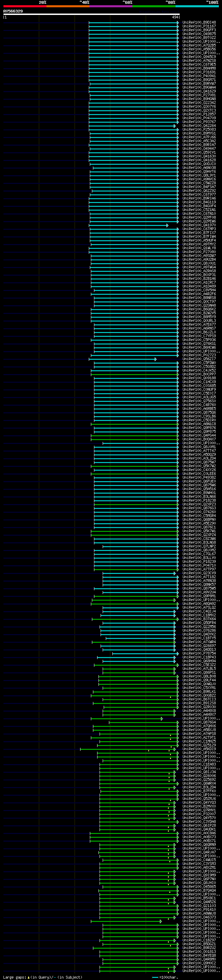Select hit label UniRef100_Q756S0

[199, 401]
